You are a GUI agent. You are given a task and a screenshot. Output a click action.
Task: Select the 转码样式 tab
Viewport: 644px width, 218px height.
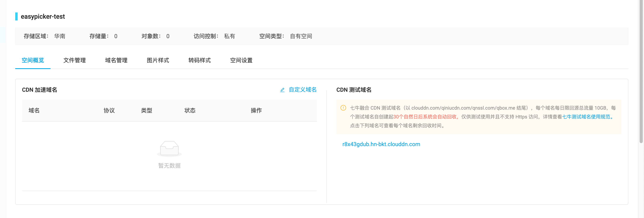point(199,60)
